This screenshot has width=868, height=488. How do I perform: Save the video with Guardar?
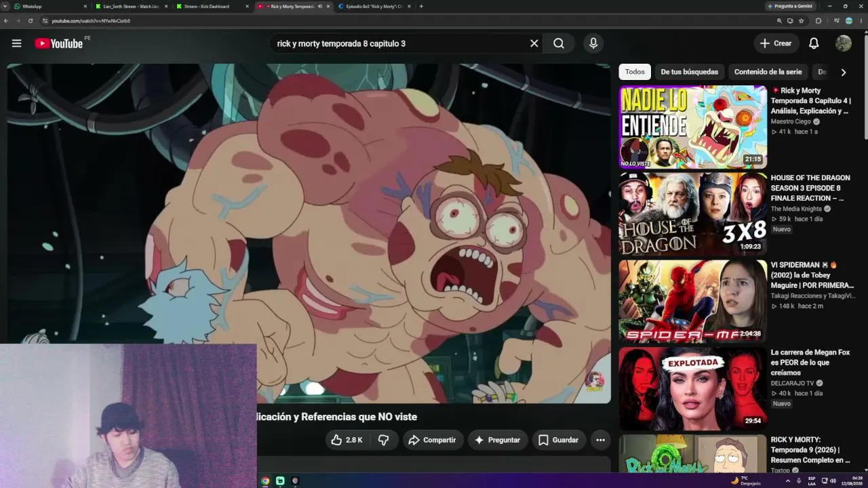[558, 440]
